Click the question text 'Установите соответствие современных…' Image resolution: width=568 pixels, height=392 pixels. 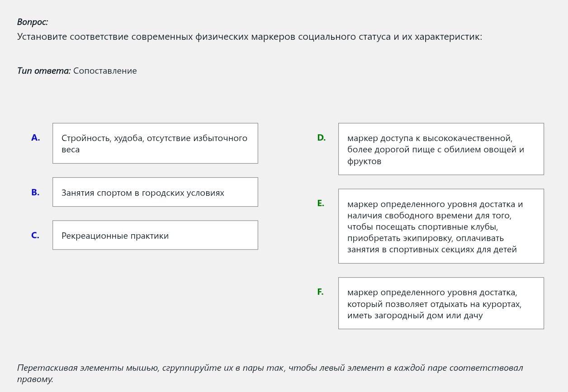click(x=250, y=37)
